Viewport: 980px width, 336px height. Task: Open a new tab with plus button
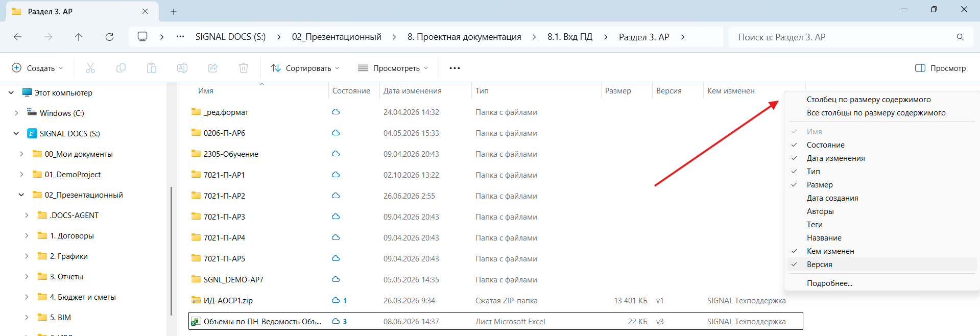point(174,12)
